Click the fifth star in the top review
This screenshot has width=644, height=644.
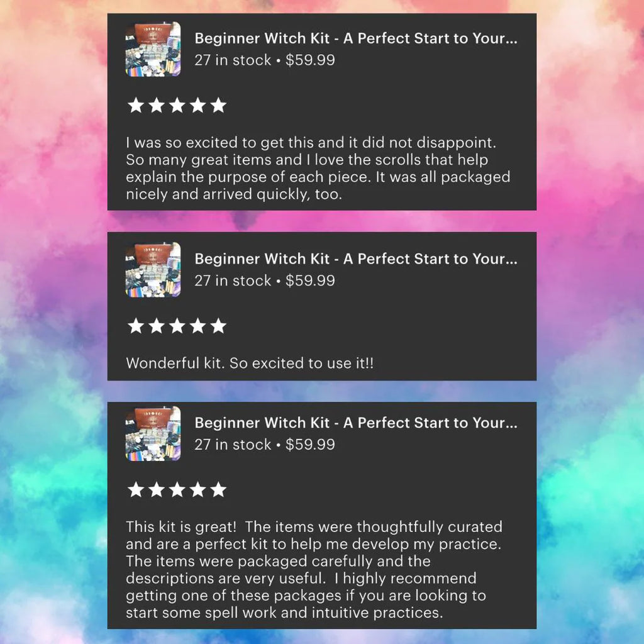pos(218,105)
